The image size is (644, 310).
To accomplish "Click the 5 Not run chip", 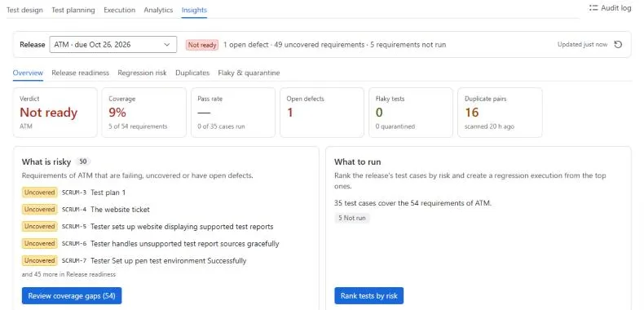I will coord(352,218).
